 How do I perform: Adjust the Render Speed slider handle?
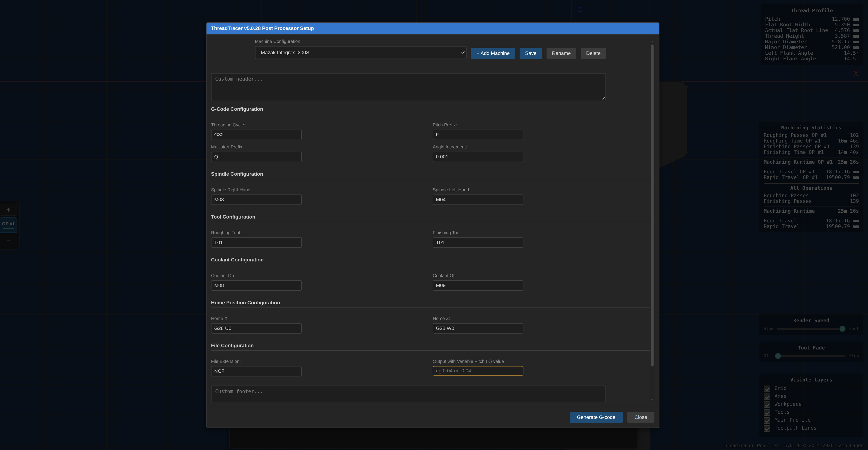(x=842, y=329)
